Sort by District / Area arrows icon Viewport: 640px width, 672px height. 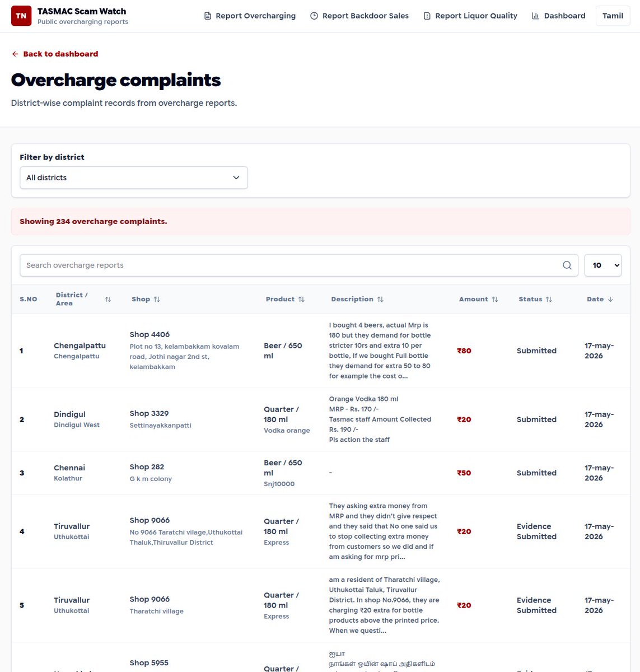click(x=108, y=300)
